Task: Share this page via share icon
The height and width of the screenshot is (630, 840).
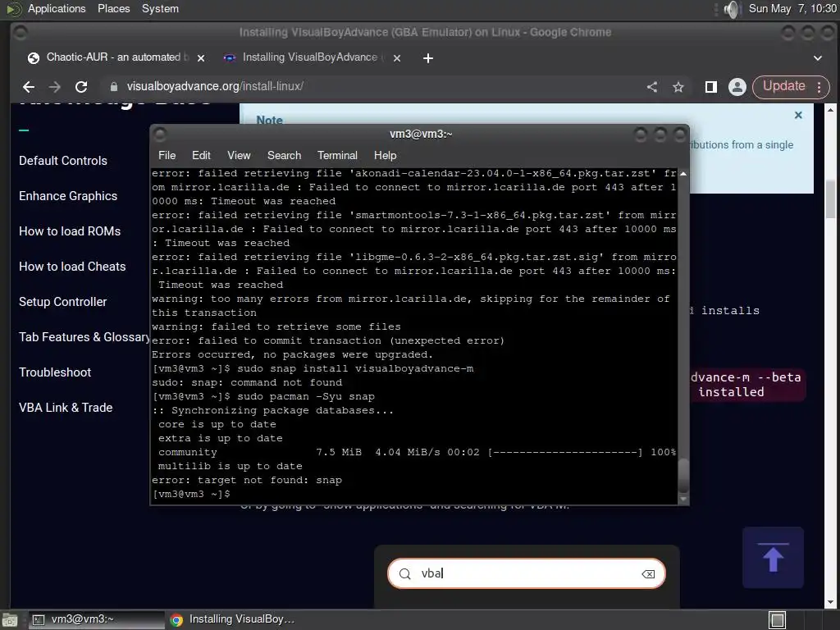Action: tap(652, 87)
